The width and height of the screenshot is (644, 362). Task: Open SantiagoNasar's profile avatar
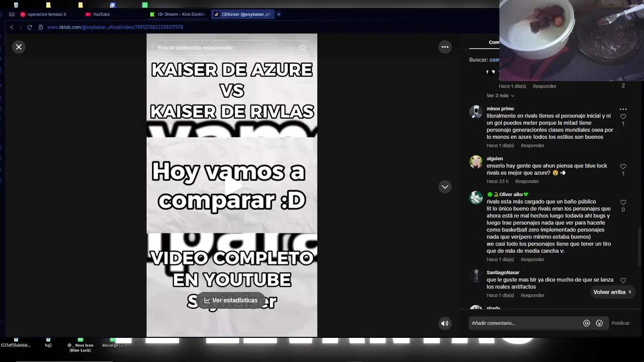coord(476,276)
